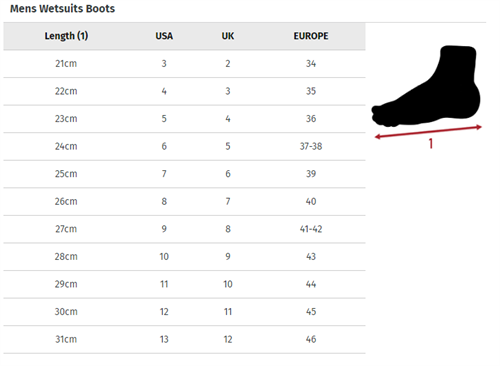This screenshot has height=366, width=500.
Task: Click the 21cm length cell
Action: tap(66, 64)
